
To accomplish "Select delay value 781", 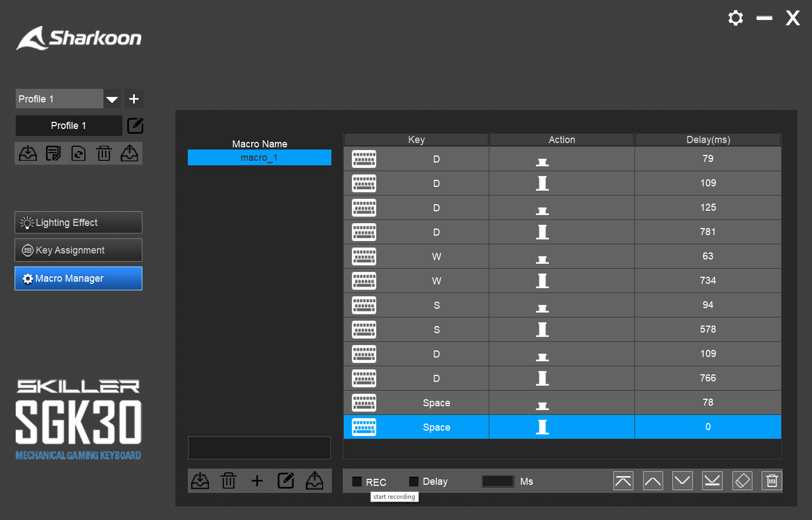I will (708, 232).
